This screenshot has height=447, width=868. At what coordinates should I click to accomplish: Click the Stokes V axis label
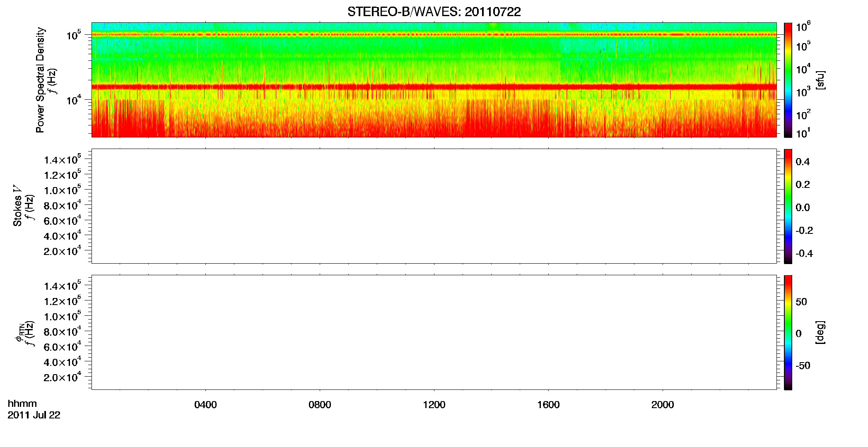17,206
